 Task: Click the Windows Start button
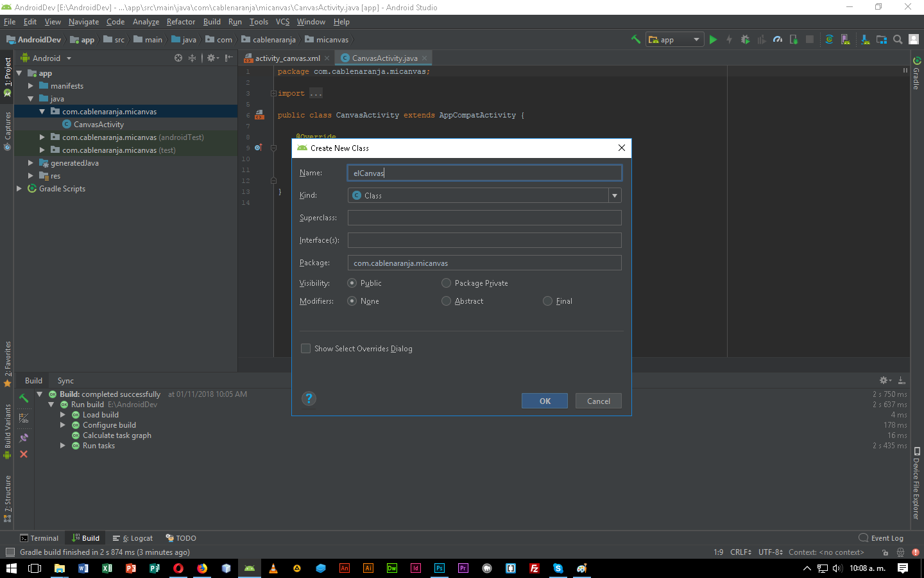tap(12, 568)
